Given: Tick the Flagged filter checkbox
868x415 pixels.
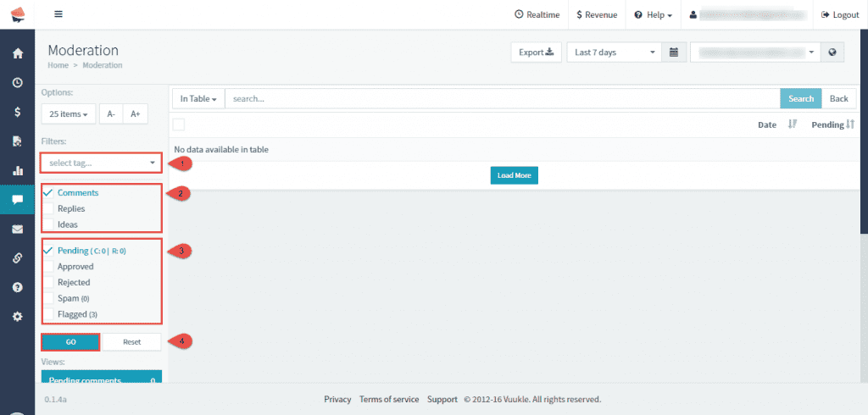Looking at the screenshot, I should tap(49, 314).
